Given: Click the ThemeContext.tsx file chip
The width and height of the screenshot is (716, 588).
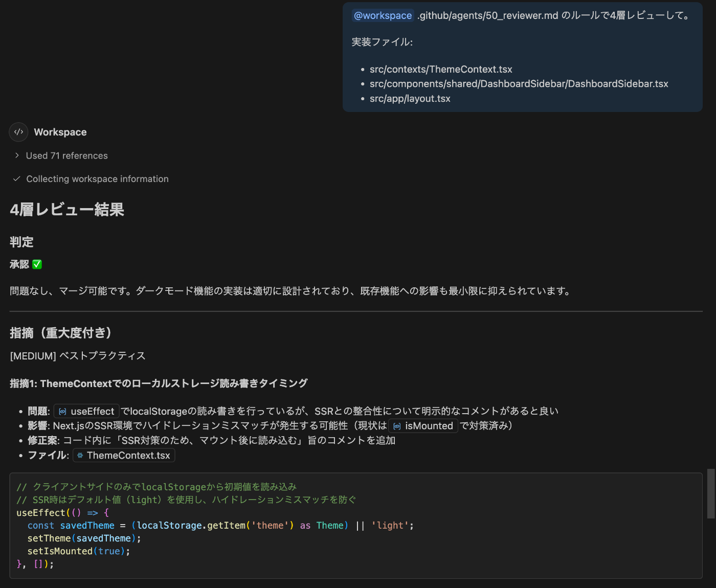Looking at the screenshot, I should click(124, 455).
